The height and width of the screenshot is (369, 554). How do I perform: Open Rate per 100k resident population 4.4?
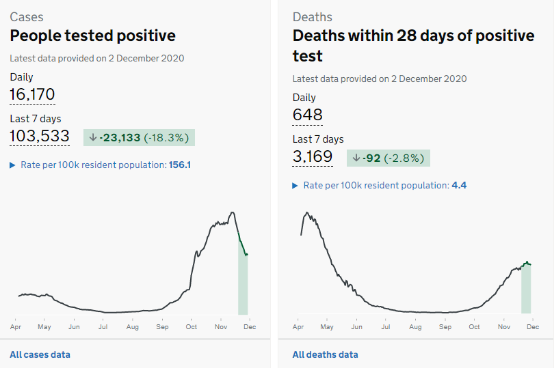[385, 186]
